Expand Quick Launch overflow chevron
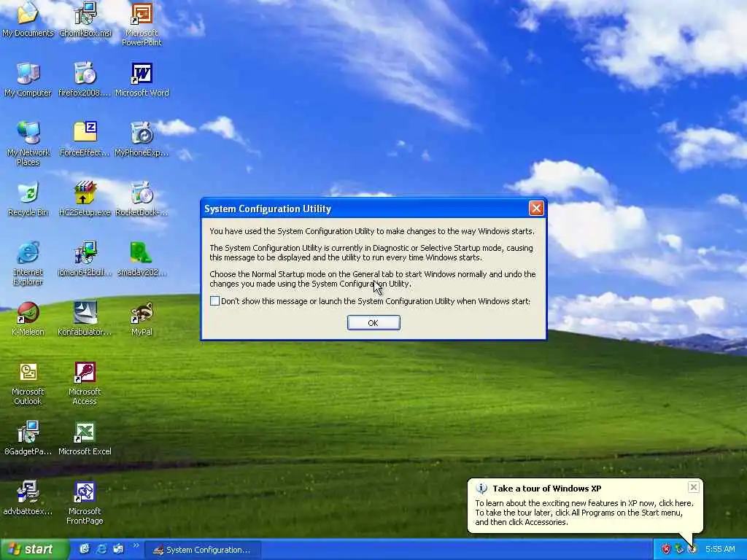The width and height of the screenshot is (747, 560). 136,545
